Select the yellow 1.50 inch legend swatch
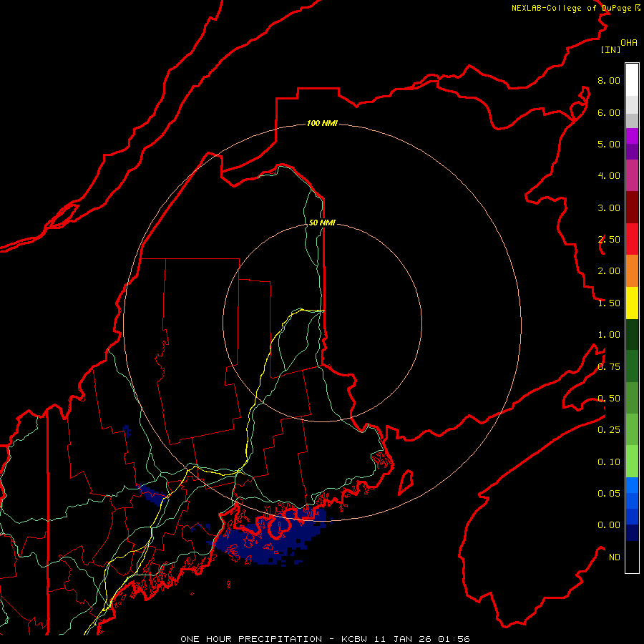The image size is (644, 644). click(x=632, y=302)
